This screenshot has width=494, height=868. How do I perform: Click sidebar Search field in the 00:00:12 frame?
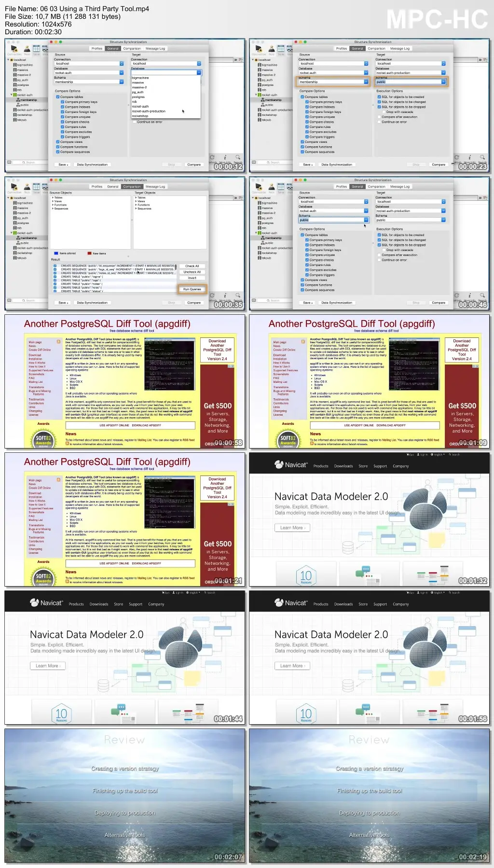pos(31,163)
